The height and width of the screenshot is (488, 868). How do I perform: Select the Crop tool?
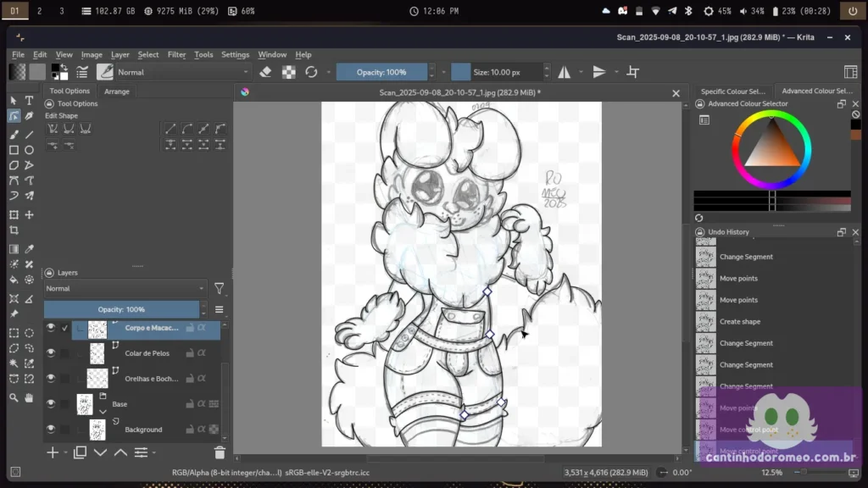click(x=14, y=230)
